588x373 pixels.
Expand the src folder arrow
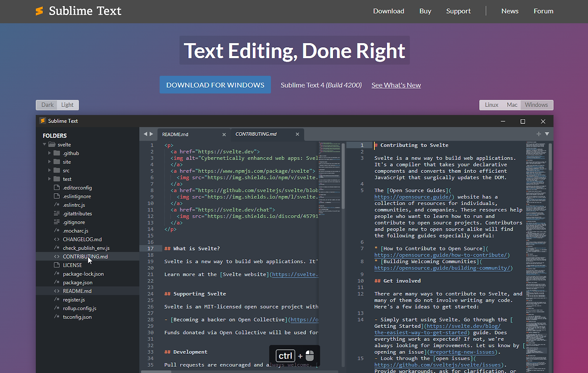pyautogui.click(x=50, y=171)
